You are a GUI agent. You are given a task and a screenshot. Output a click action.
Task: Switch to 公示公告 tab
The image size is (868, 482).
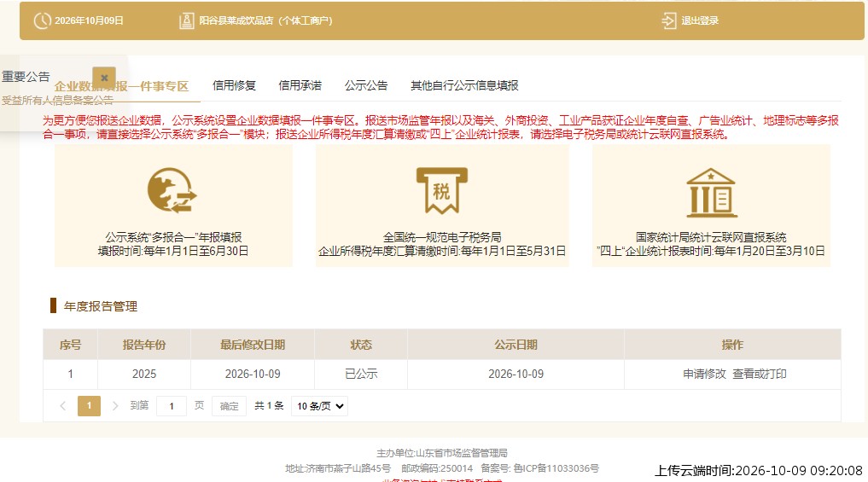(x=366, y=85)
